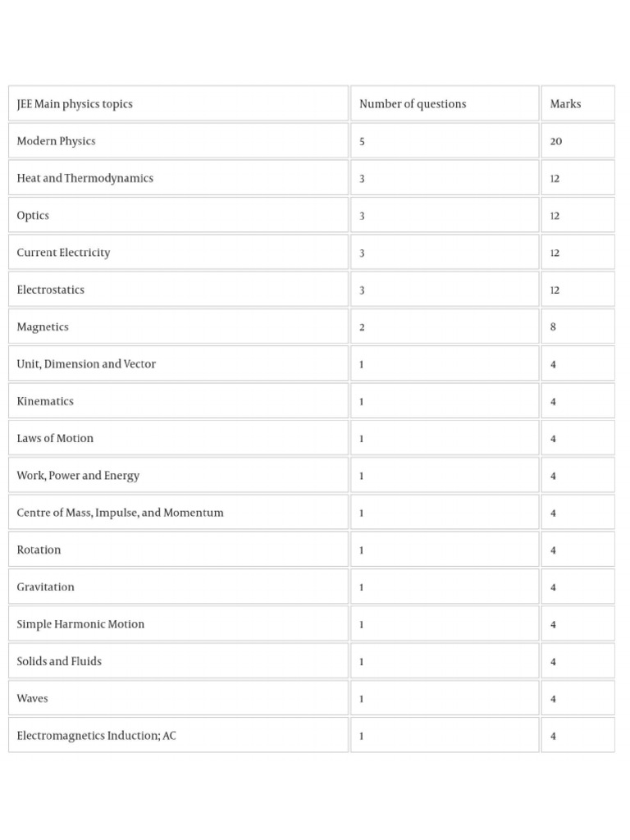This screenshot has height=840, width=630.
Task: Select the 'Electrostatics' row label
Action: point(178,290)
